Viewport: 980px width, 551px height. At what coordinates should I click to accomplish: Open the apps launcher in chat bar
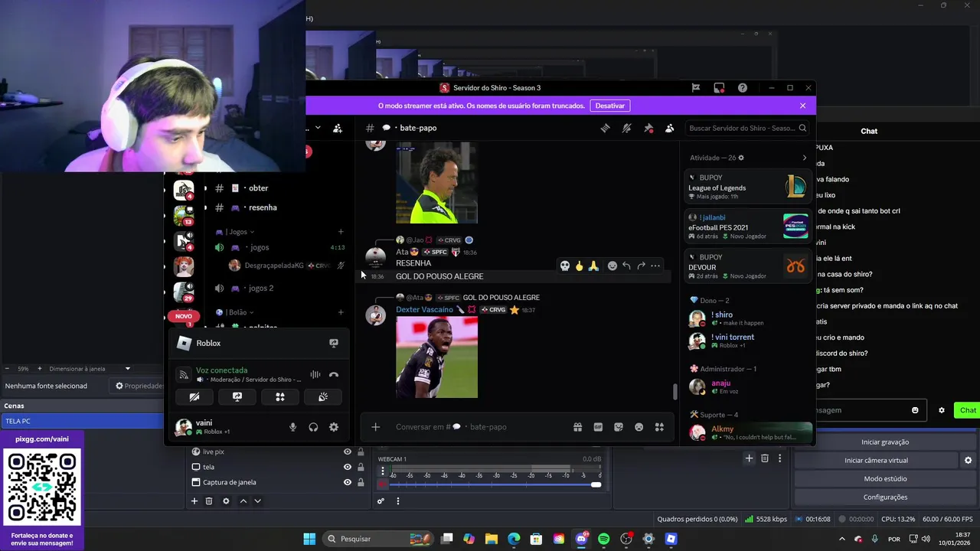click(x=659, y=427)
